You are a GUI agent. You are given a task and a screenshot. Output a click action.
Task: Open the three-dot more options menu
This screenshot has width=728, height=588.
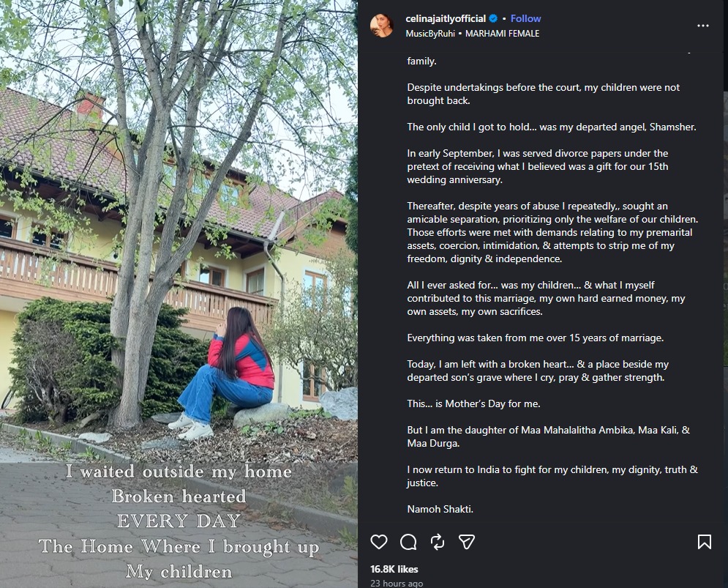[x=703, y=26]
